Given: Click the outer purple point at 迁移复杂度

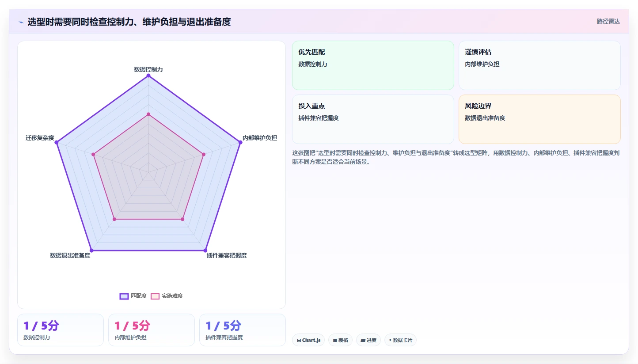Looking at the screenshot, I should click(57, 142).
